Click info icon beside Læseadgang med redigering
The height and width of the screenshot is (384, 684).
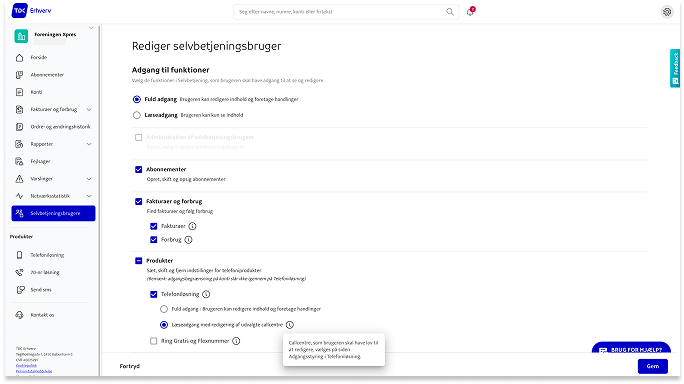click(x=290, y=325)
